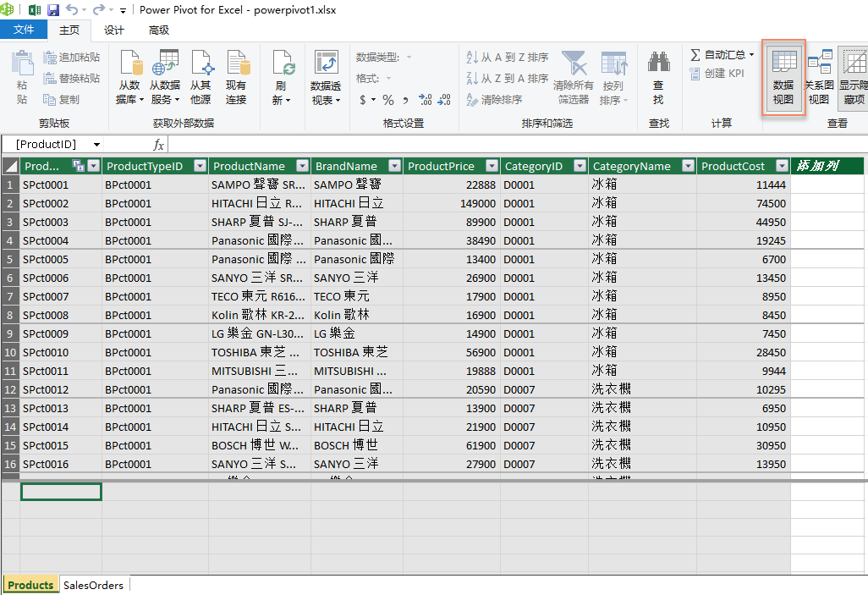Open the Format (格式) dropdown
Image resolution: width=868 pixels, height=595 pixels.
(x=388, y=78)
